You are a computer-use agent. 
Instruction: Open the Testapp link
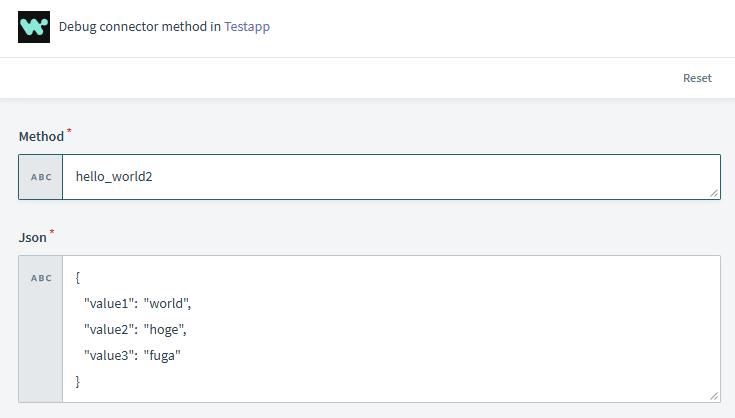point(246,27)
